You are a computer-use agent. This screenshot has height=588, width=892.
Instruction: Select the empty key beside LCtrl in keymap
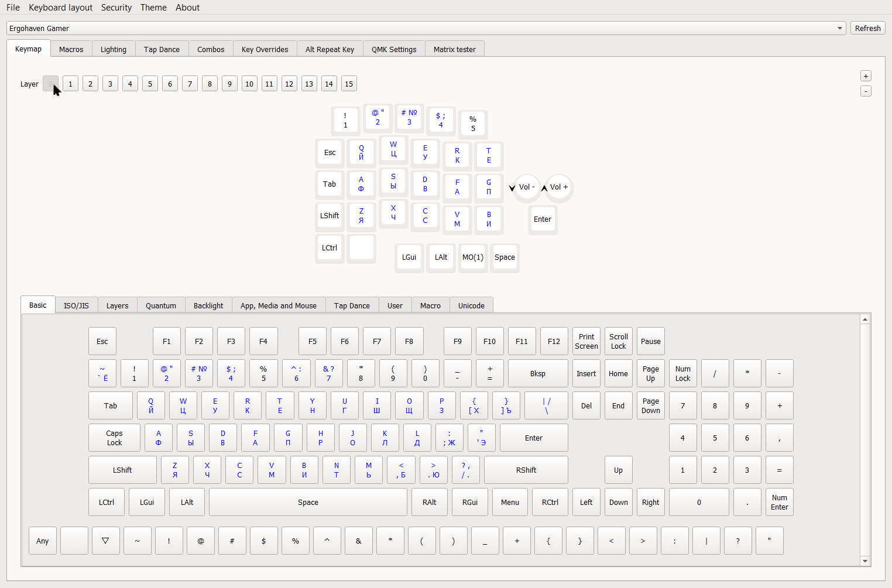(361, 247)
